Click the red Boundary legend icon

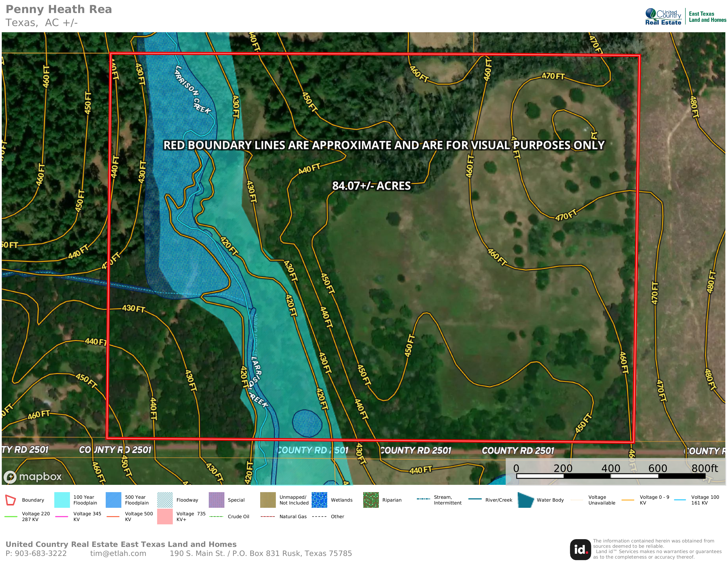click(x=11, y=500)
